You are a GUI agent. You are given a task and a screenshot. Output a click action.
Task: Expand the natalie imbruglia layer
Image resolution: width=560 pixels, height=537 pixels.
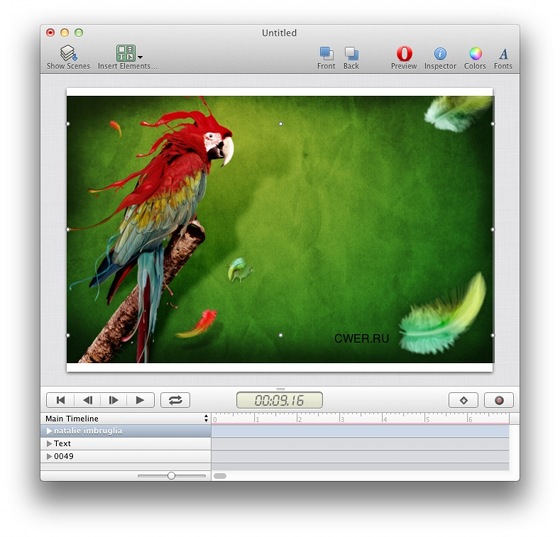point(49,431)
